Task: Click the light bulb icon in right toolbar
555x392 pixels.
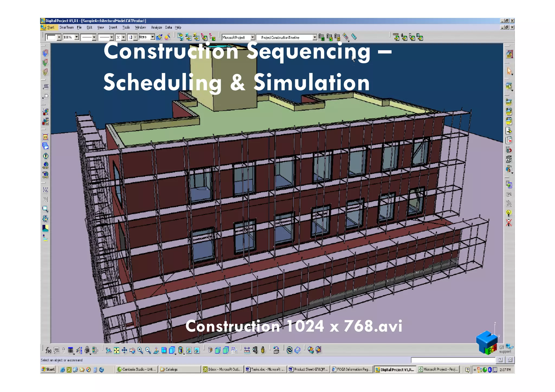Action: point(509,213)
